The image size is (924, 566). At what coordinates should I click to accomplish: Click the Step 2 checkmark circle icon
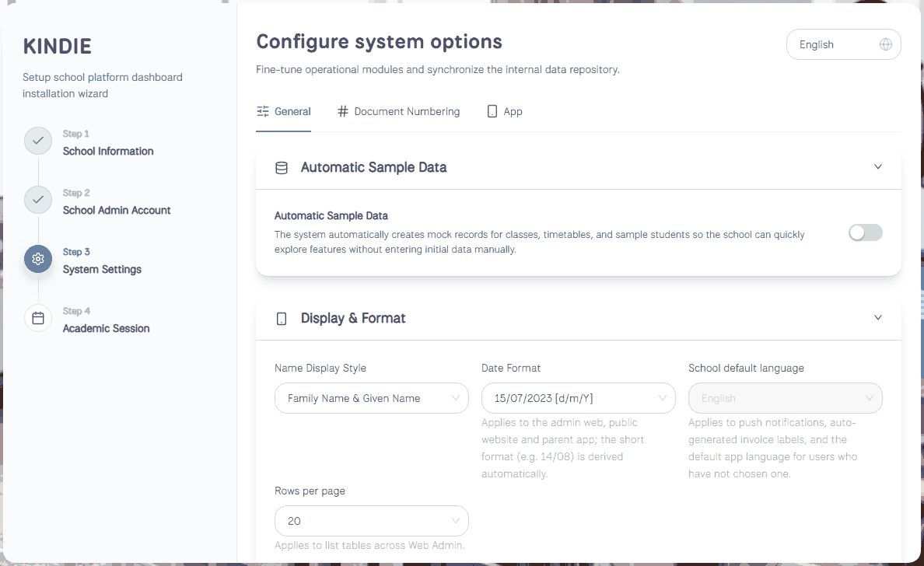click(37, 200)
